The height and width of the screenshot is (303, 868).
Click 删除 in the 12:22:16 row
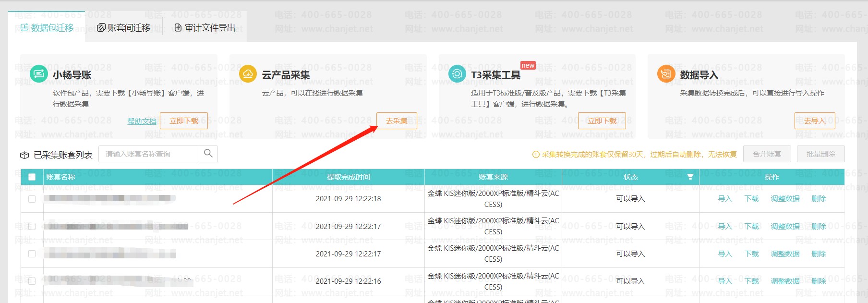coord(819,281)
